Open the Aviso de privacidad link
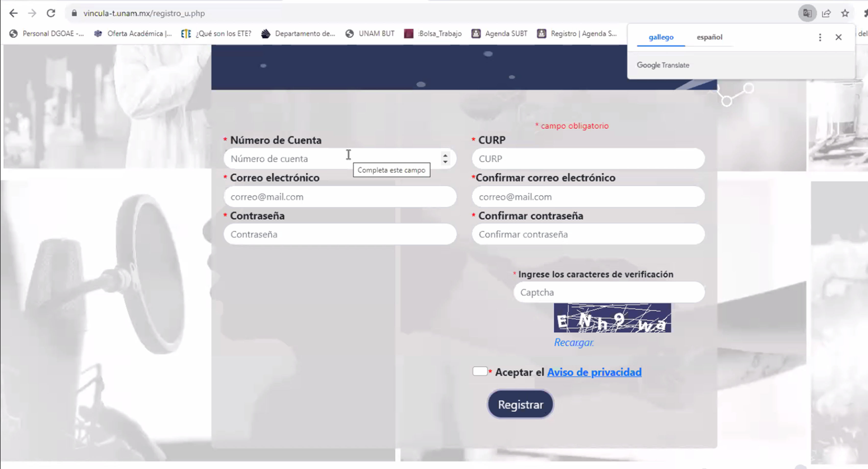Viewport: 868px width, 469px height. coord(594,372)
